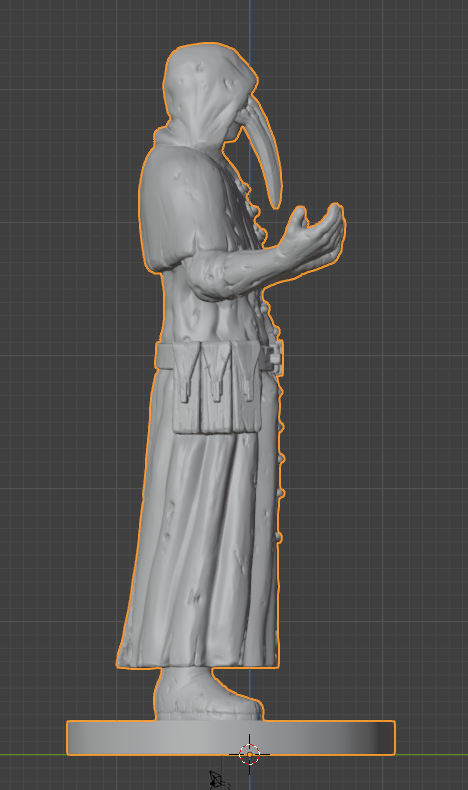
Task: Click the middle belt pouch
Action: point(216,387)
